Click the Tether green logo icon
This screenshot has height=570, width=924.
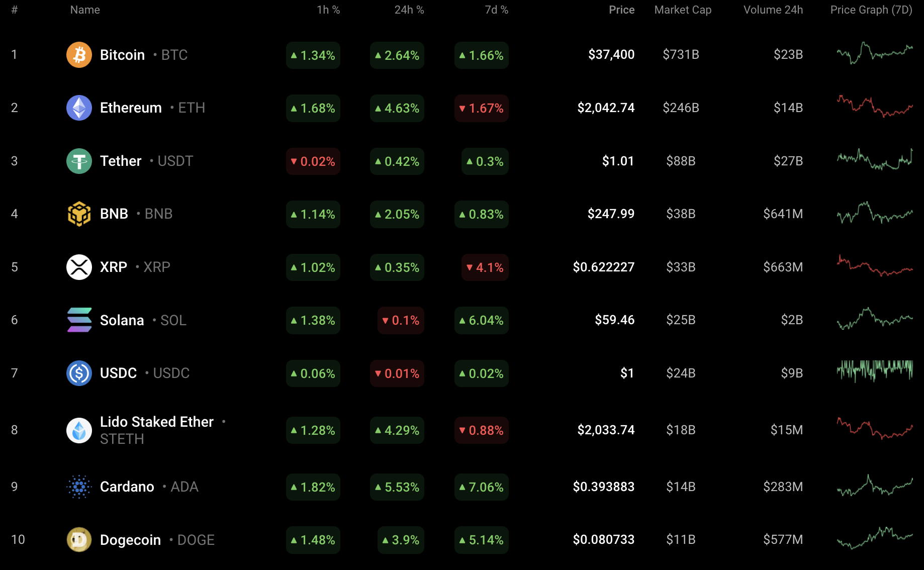coord(79,161)
